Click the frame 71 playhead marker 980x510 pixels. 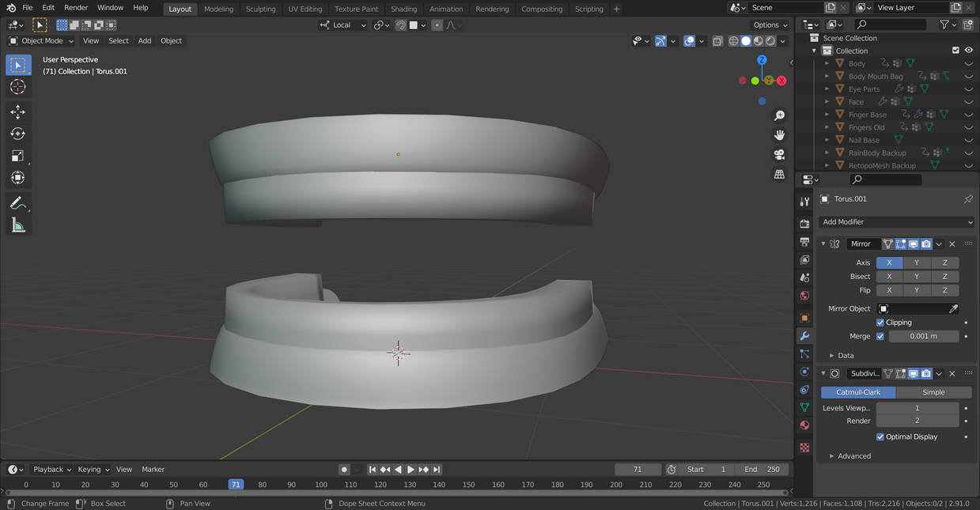coord(236,485)
